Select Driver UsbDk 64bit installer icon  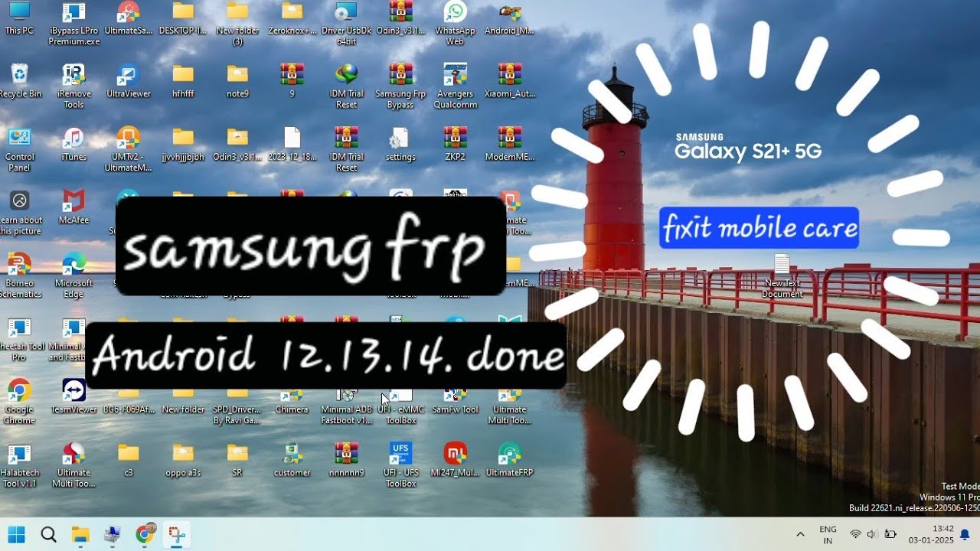point(346,24)
